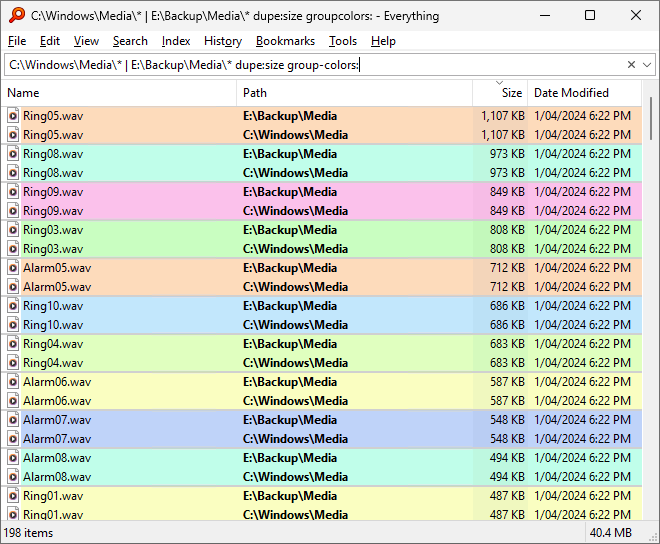The image size is (660, 544).
Task: Sort results by the Path column header
Action: (354, 93)
